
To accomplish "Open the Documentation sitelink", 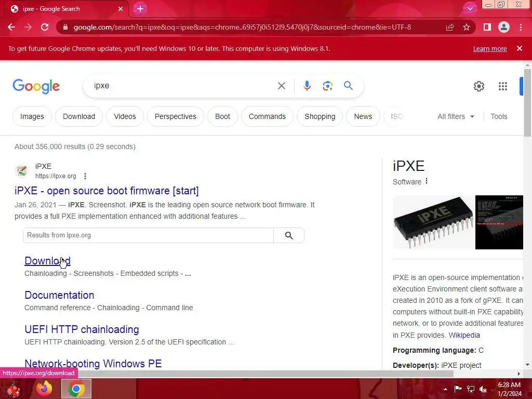I will coord(59,295).
